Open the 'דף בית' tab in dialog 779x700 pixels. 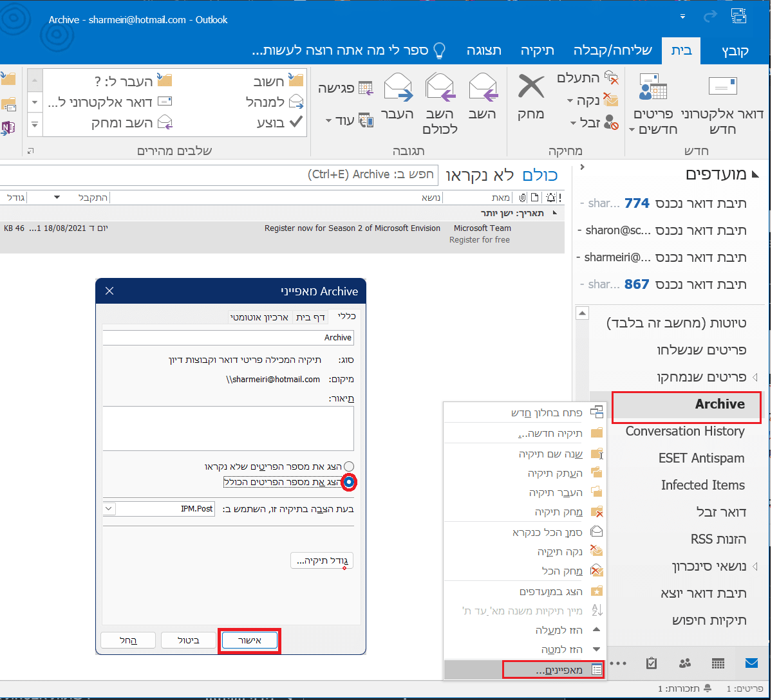310,317
